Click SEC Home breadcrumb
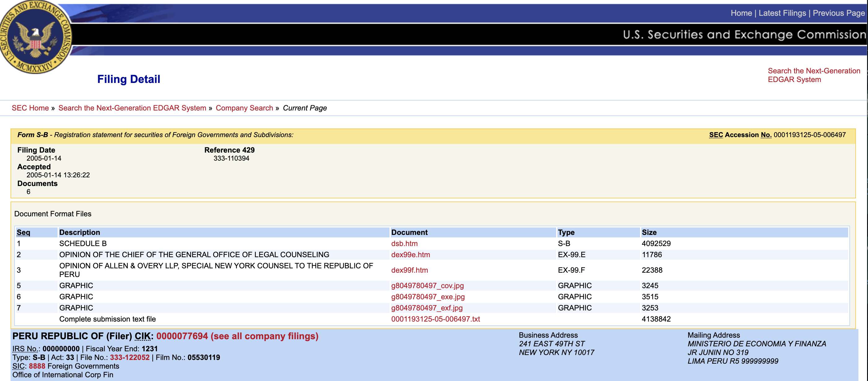The width and height of the screenshot is (868, 381). click(x=30, y=108)
